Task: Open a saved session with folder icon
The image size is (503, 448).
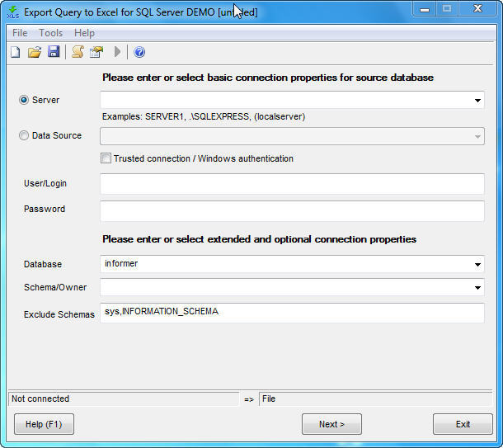Action: pos(35,52)
